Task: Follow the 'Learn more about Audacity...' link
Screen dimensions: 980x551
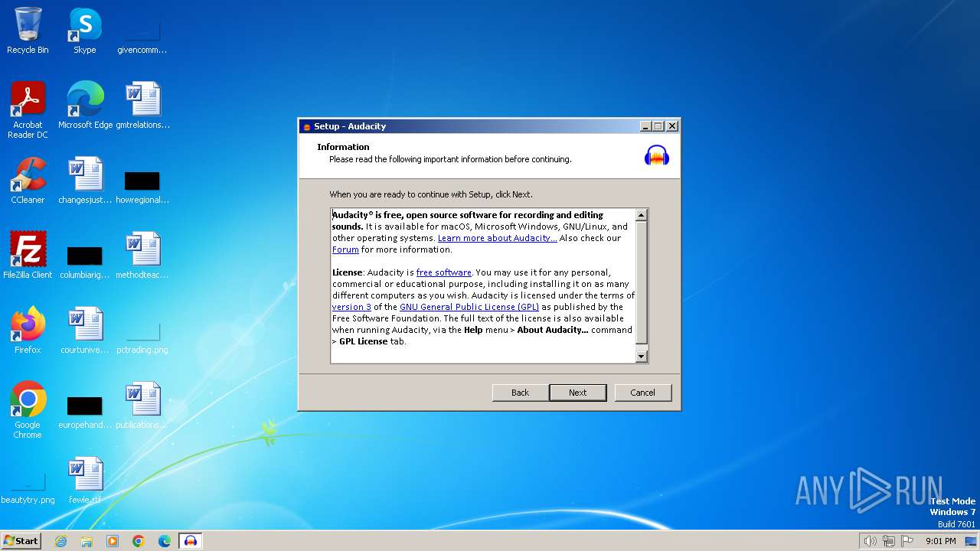Action: click(x=498, y=238)
